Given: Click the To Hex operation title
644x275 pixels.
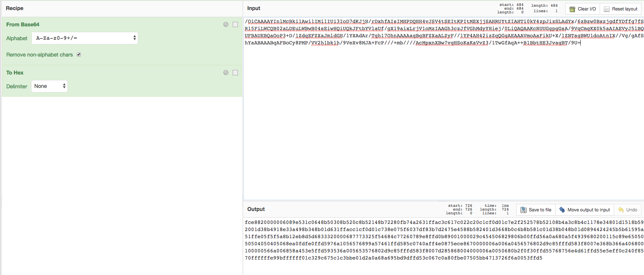Looking at the screenshot, I should pyautogui.click(x=15, y=72).
